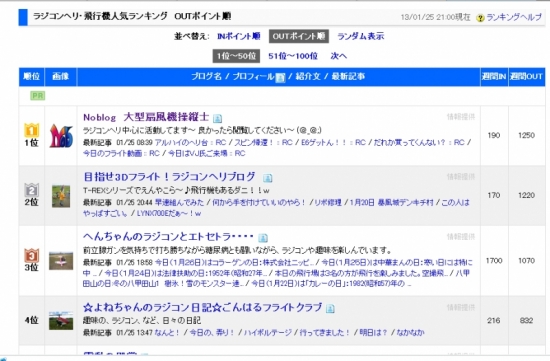Screen dimensions: 550x361
Task: Click 次へ to see next page
Action: click(338, 56)
